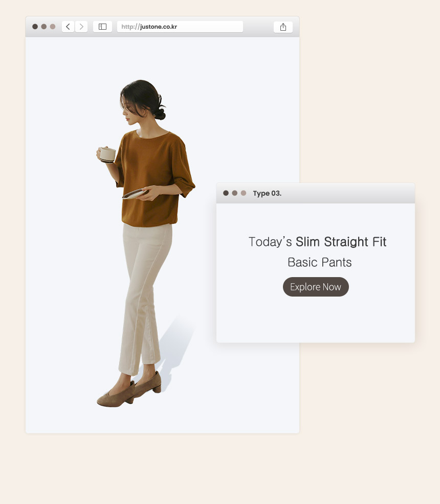Click the middle brown dot of main browser
Viewport: 440px width, 504px height.
click(44, 26)
